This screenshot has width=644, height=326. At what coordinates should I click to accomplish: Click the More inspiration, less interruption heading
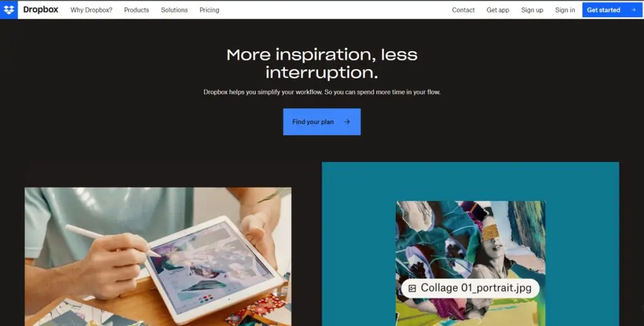322,64
